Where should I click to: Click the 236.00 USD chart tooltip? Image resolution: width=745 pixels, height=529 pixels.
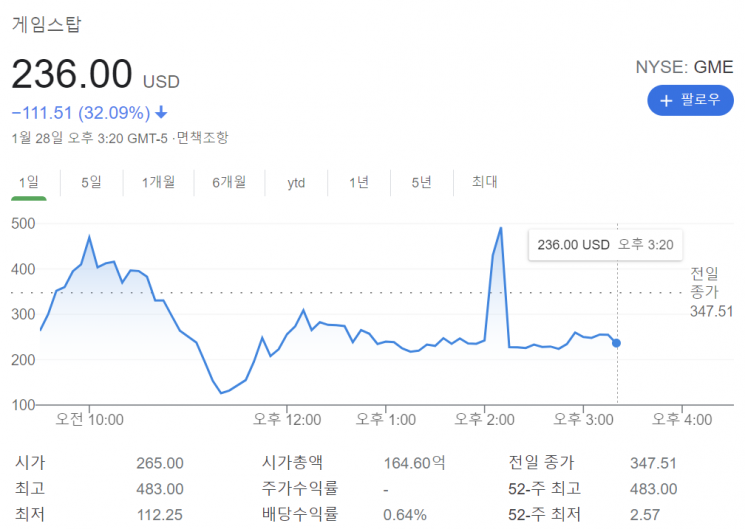click(605, 245)
